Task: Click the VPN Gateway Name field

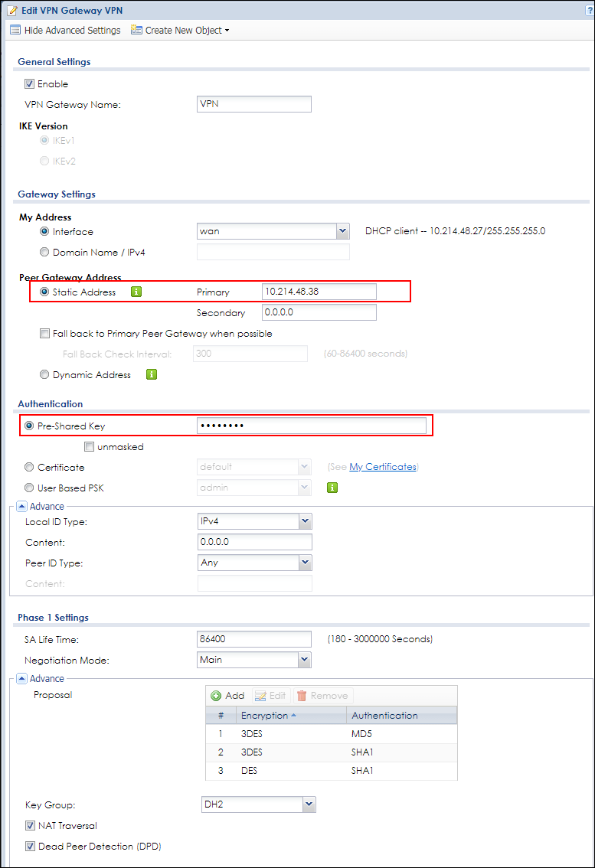Action: click(x=254, y=104)
